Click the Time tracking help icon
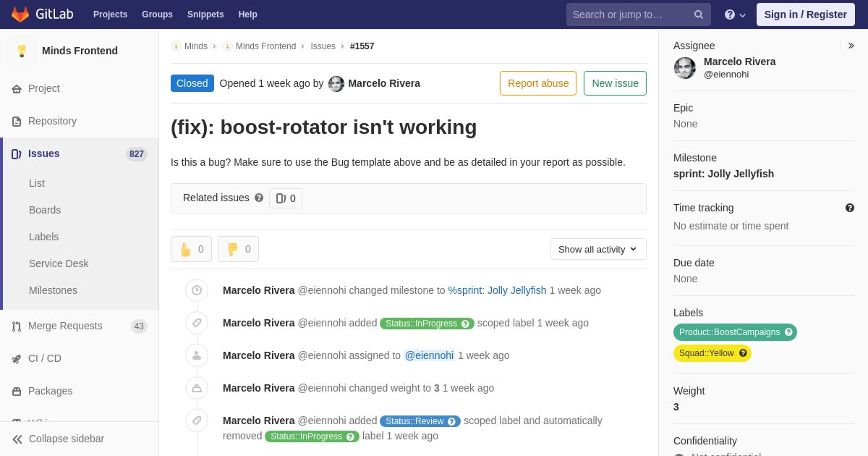Screen dimensions: 868x456 (850, 208)
